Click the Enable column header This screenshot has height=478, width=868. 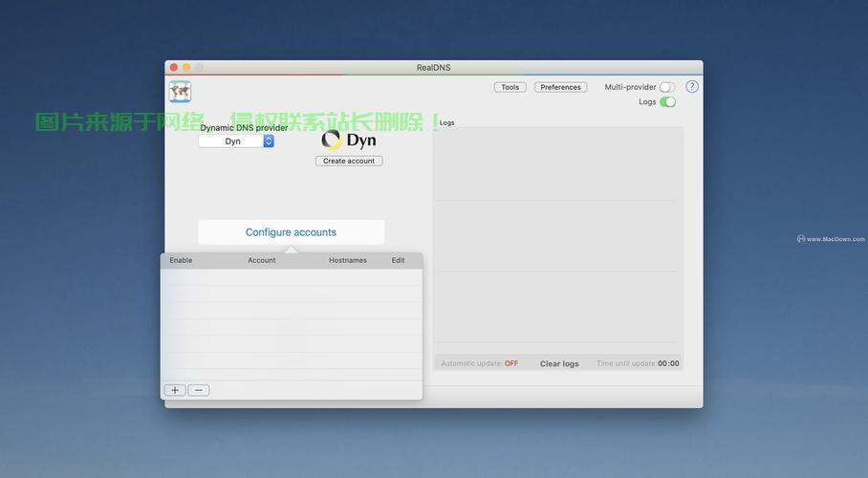tap(181, 260)
